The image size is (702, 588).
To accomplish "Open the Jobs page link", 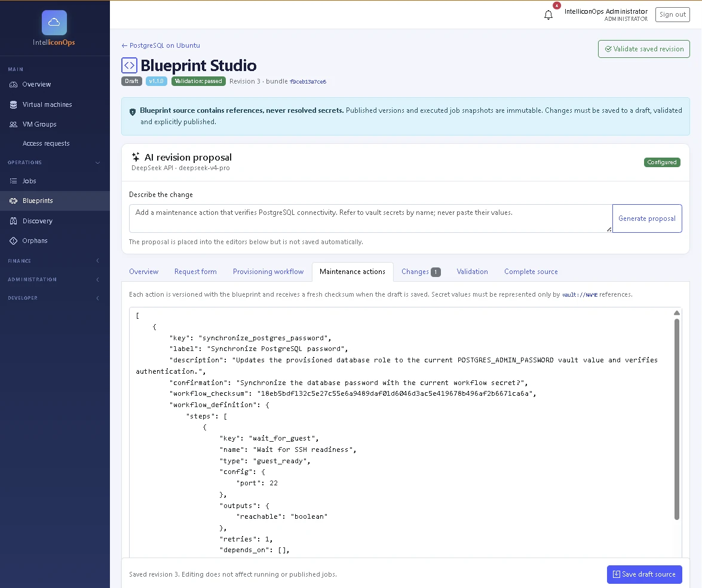I will 29,181.
